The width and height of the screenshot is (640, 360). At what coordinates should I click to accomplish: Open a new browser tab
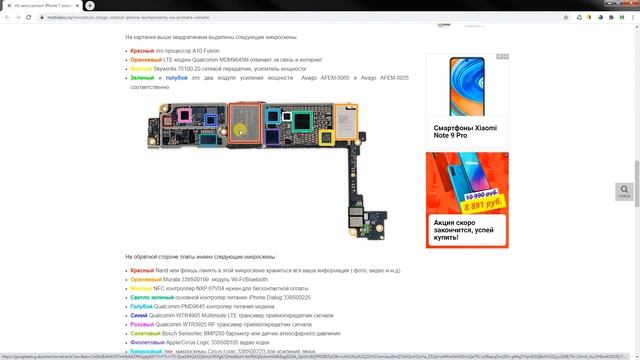pyautogui.click(x=90, y=6)
